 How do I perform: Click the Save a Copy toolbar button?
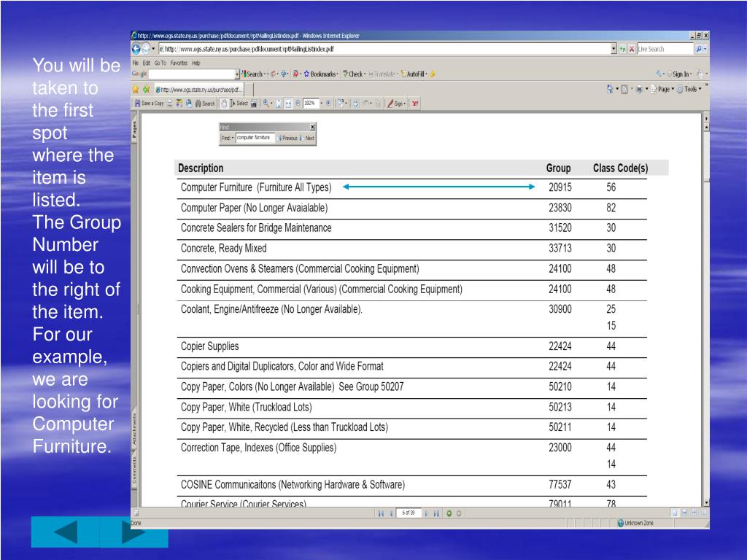[x=149, y=104]
